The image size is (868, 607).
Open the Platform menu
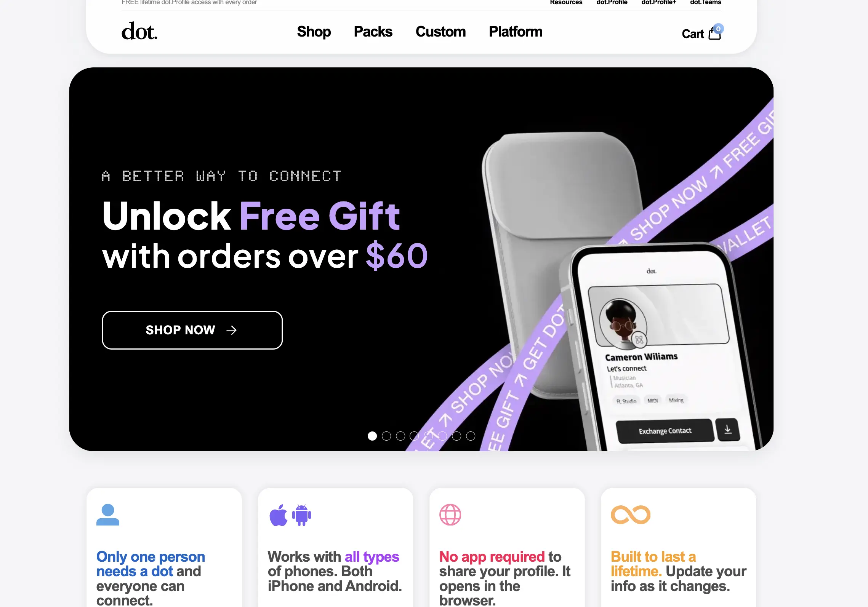point(516,32)
